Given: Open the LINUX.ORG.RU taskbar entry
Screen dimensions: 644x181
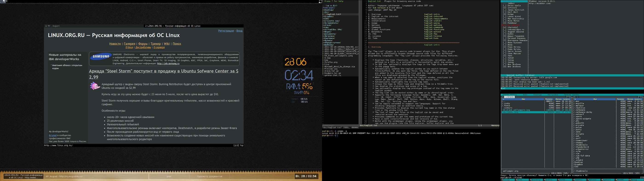Looking at the screenshot, I should pyautogui.click(x=23, y=176).
